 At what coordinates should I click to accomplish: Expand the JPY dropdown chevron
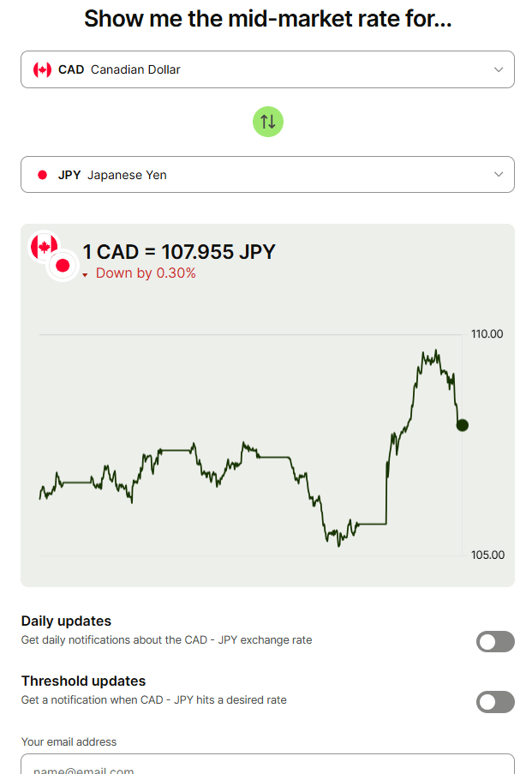click(x=499, y=175)
